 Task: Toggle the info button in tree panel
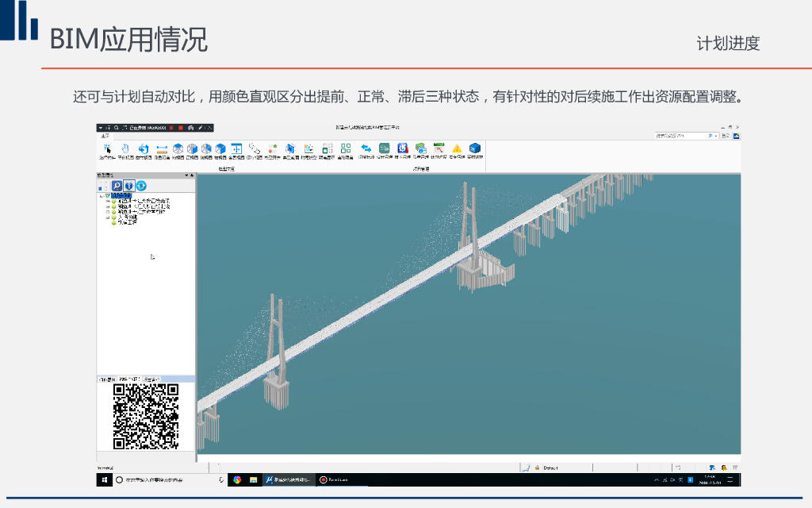coord(129,186)
